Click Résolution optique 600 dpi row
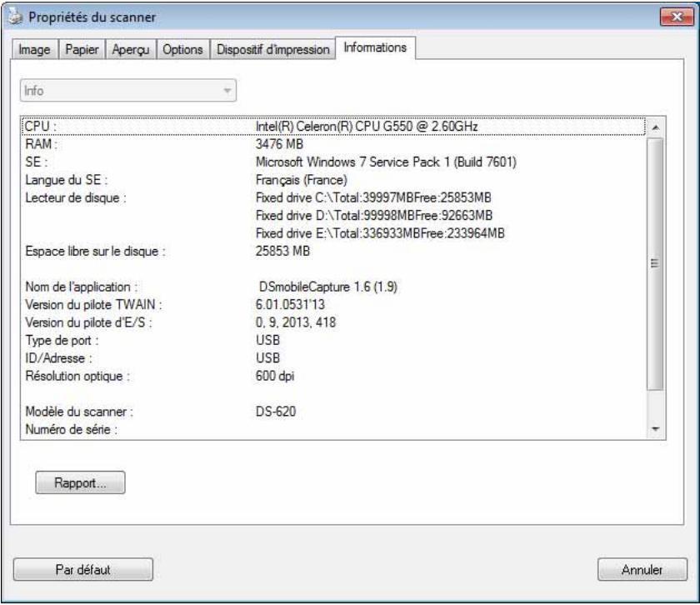 click(x=333, y=377)
